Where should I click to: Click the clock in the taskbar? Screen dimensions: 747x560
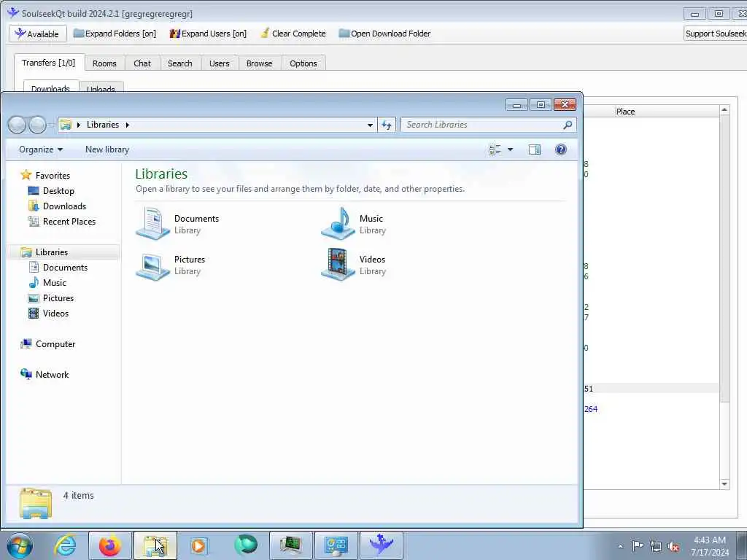pos(710,546)
